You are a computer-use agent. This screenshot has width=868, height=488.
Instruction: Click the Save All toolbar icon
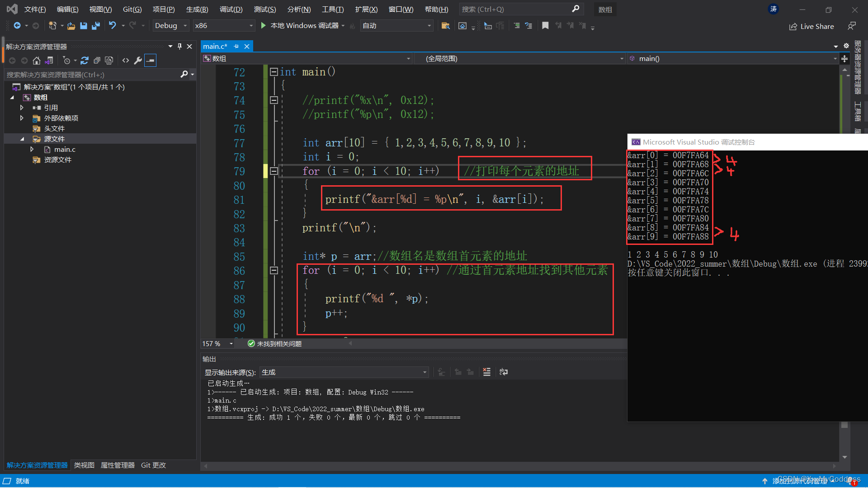coord(96,26)
